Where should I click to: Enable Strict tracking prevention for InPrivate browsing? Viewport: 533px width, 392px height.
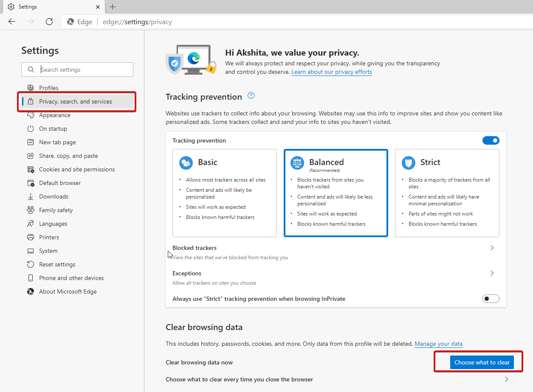[491, 298]
